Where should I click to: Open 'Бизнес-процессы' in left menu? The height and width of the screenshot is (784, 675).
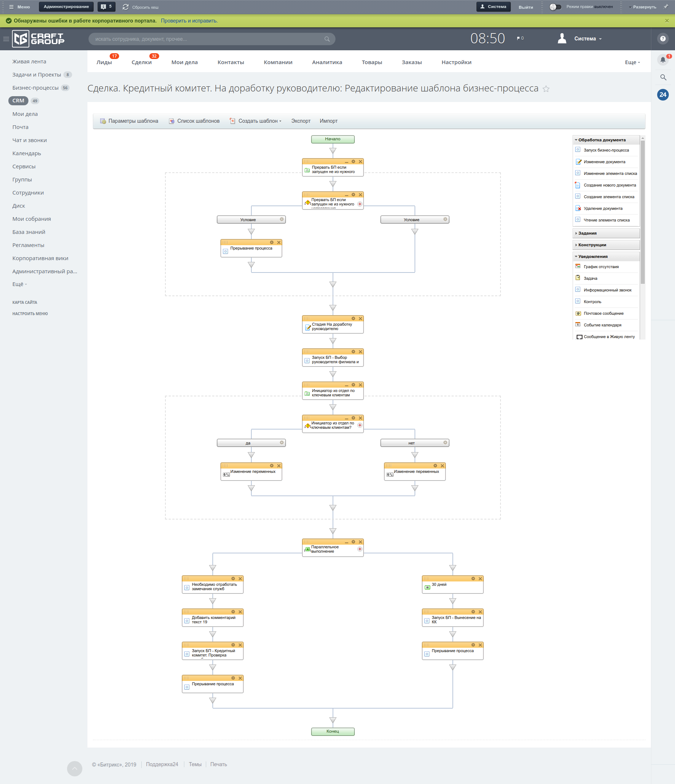click(x=35, y=88)
